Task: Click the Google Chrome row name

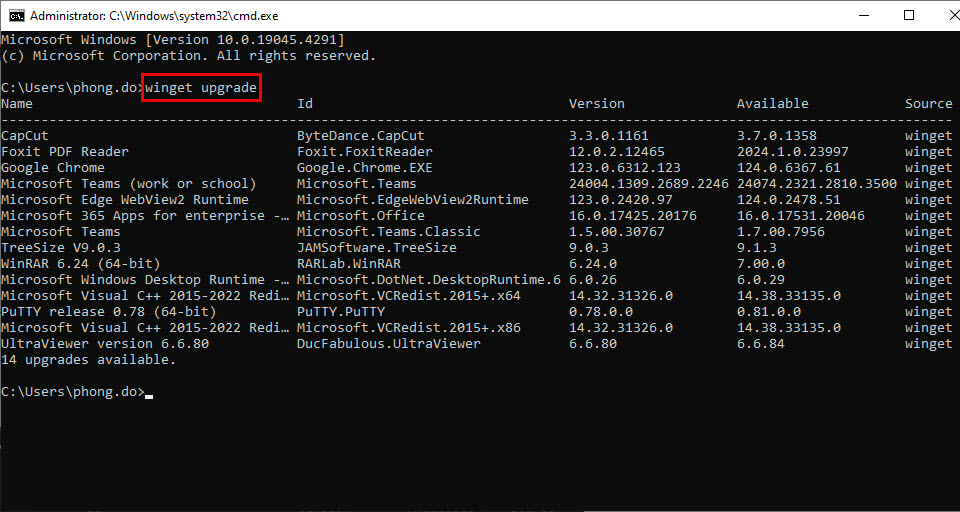Action: click(53, 168)
